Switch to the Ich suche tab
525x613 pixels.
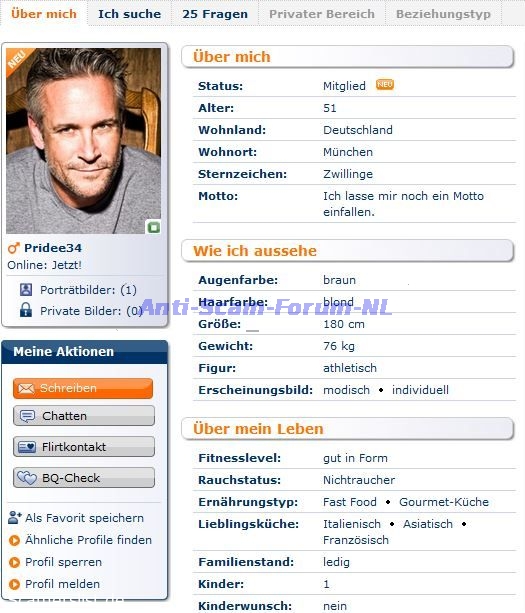coord(129,14)
